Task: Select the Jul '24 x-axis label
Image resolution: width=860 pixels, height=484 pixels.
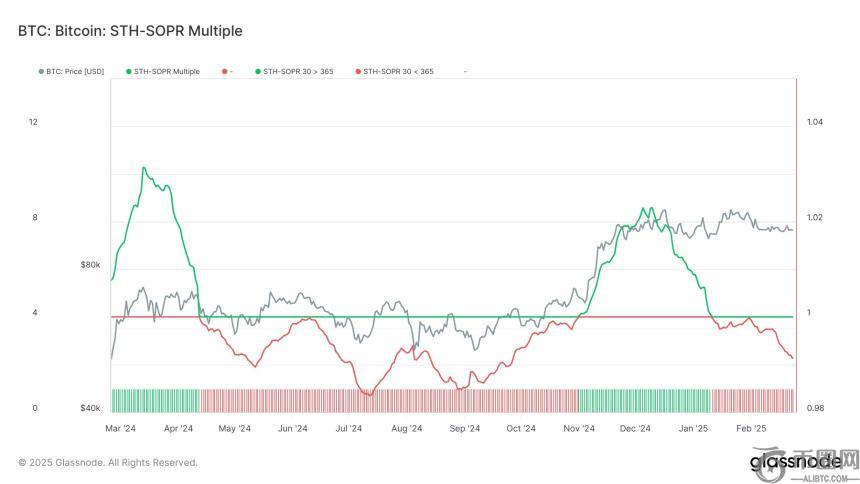Action: coord(348,428)
